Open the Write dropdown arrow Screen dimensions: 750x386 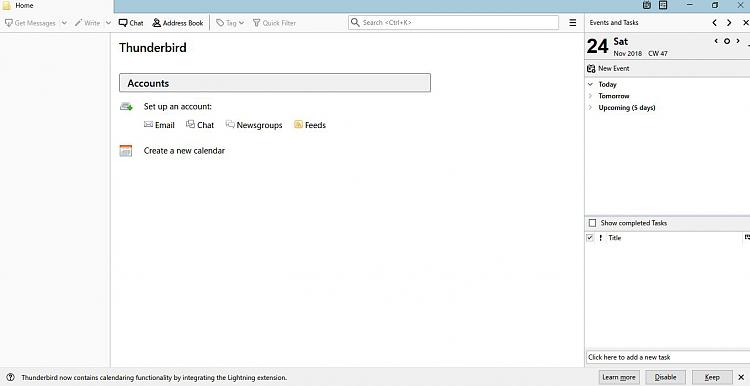108,23
